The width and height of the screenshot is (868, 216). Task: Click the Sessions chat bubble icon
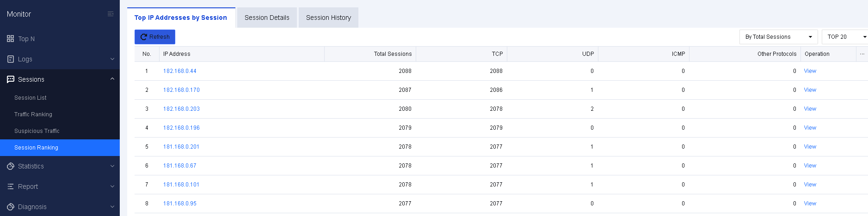pos(10,79)
